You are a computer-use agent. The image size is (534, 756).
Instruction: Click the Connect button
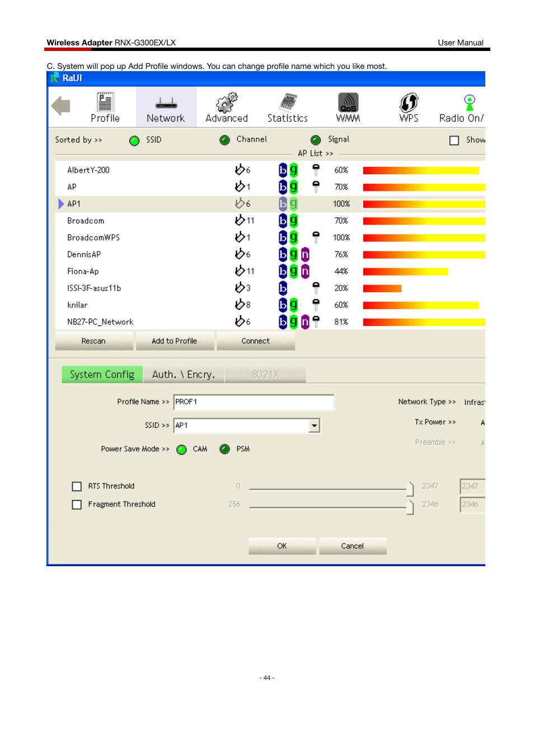tap(256, 341)
